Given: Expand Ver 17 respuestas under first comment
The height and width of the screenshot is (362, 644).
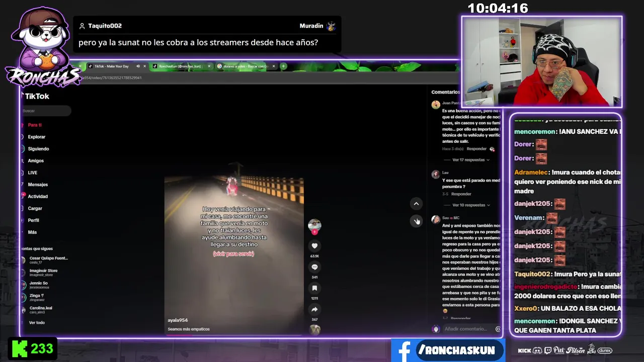Looking at the screenshot, I should 471,160.
